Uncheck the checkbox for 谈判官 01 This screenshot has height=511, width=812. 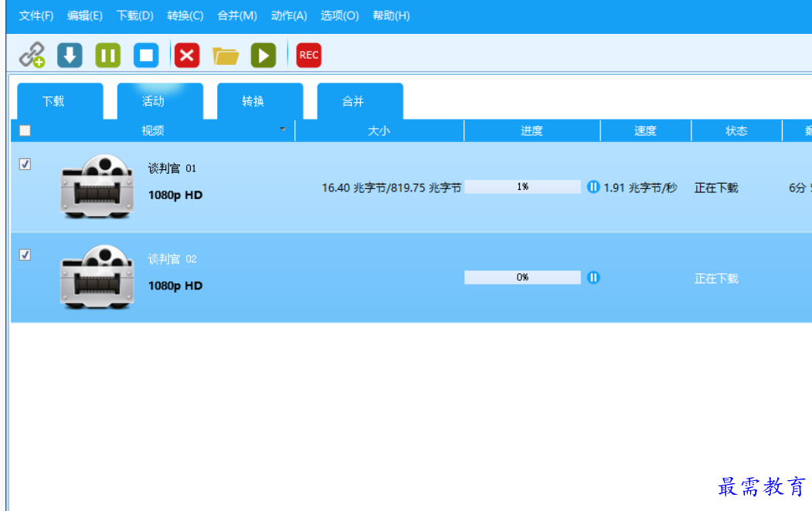pyautogui.click(x=25, y=164)
